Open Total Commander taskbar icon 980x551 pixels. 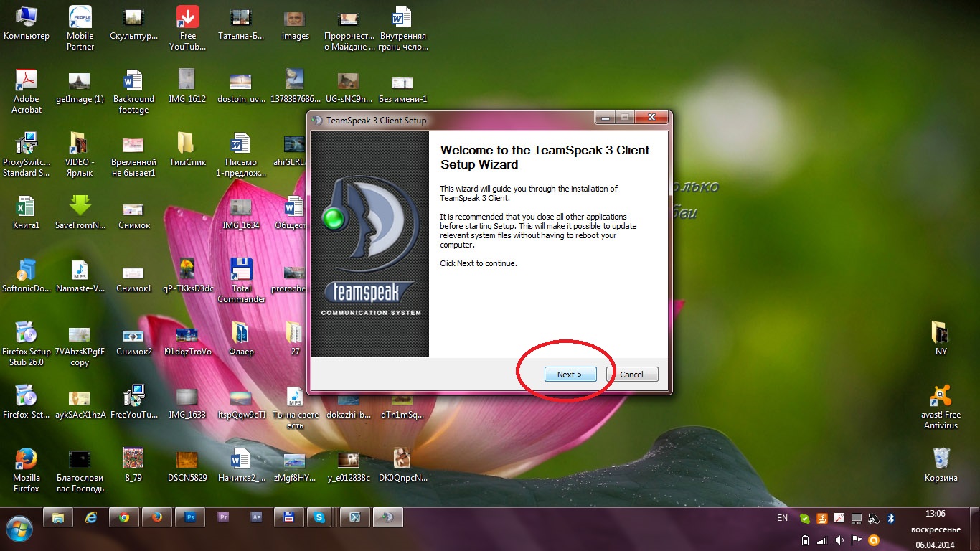coord(288,517)
